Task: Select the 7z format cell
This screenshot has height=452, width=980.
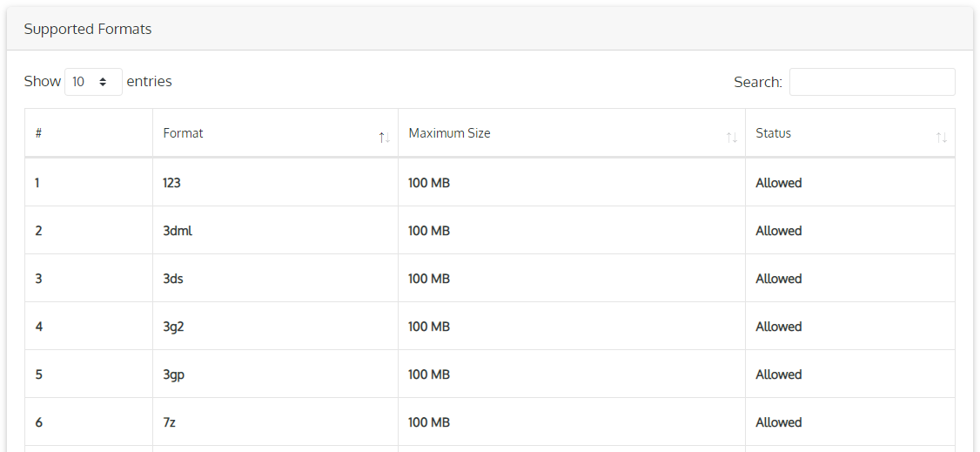Action: coord(171,422)
